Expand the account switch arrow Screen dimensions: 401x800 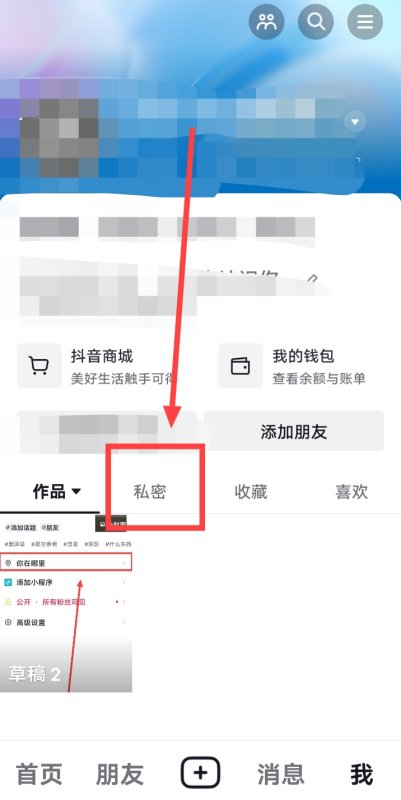tap(355, 122)
